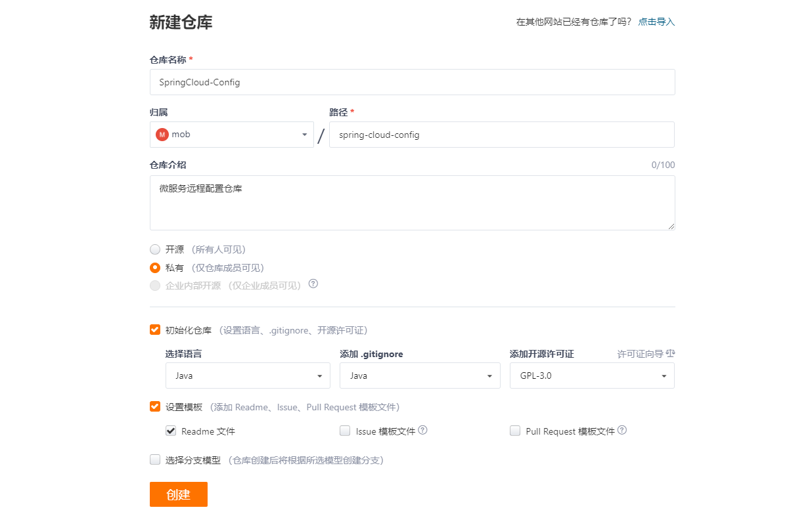Click the help icon next to Pull Request 模板文件
The image size is (812, 516).
622,431
